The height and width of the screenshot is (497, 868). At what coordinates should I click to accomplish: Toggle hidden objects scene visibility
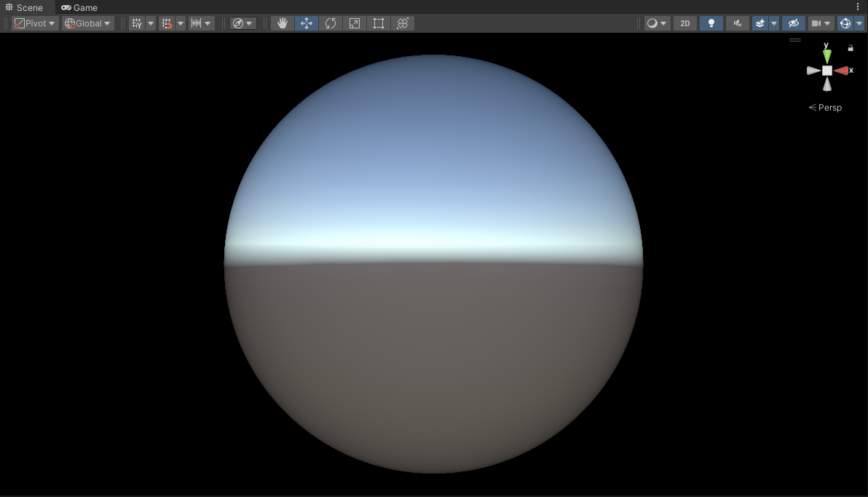[793, 23]
